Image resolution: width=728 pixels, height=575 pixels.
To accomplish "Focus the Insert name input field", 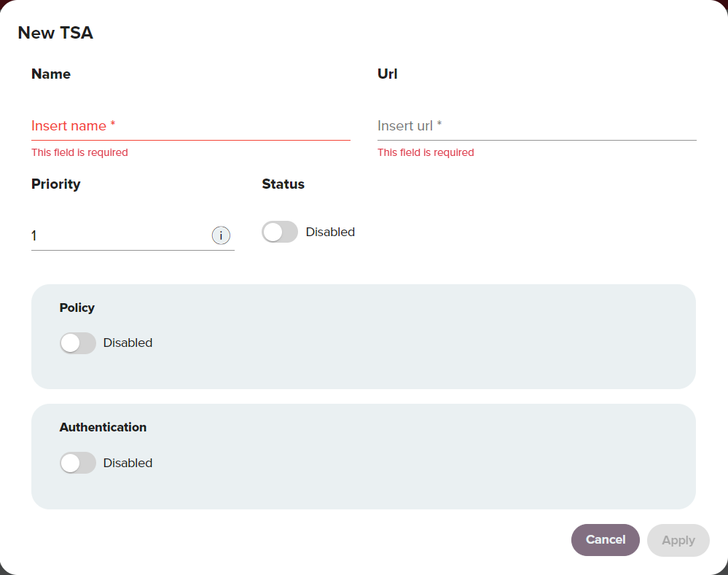I will point(190,126).
